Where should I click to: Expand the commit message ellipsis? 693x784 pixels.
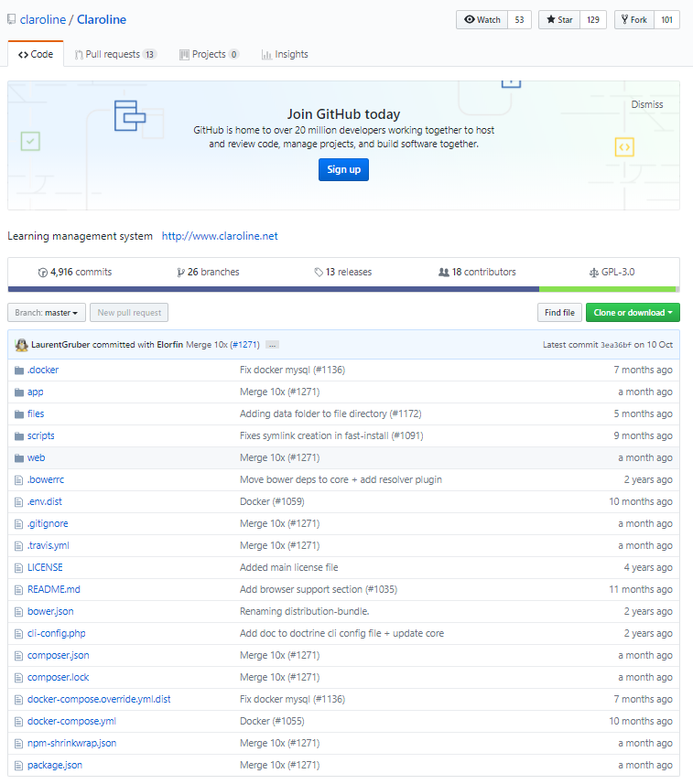point(272,345)
